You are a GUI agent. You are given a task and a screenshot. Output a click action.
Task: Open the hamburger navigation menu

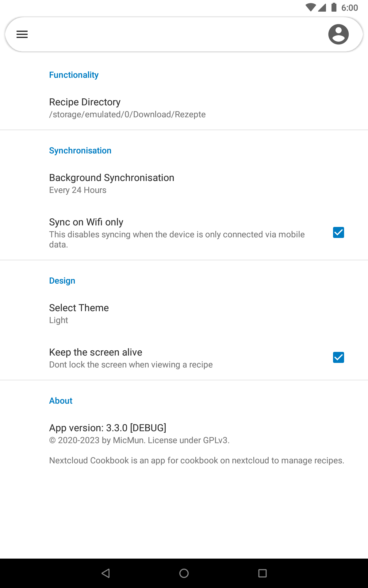point(22,34)
